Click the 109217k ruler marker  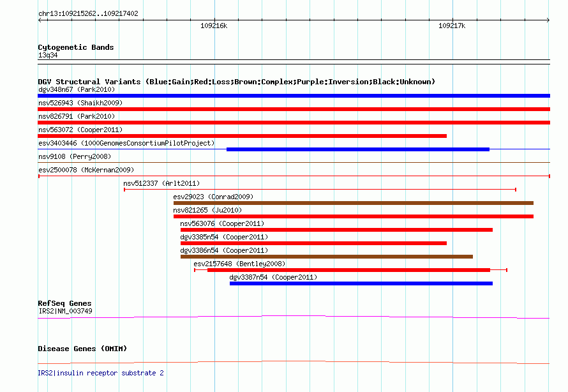pyautogui.click(x=452, y=26)
